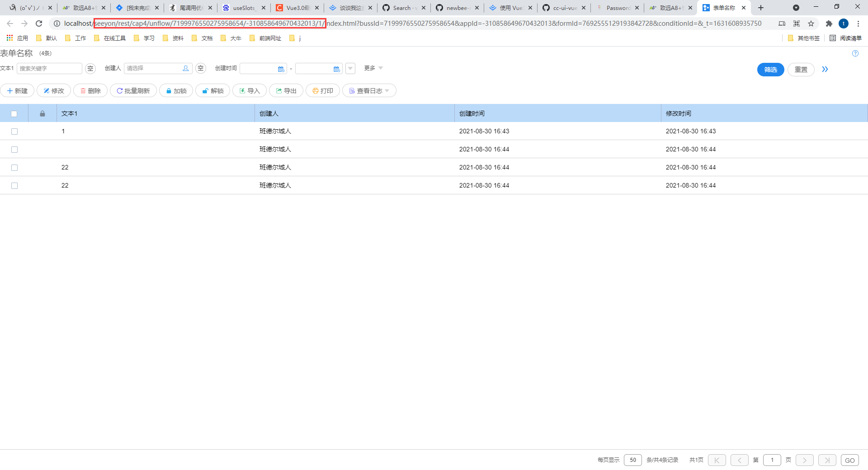This screenshot has width=868, height=470.
Task: Open the creator person picker icon
Action: [x=185, y=68]
